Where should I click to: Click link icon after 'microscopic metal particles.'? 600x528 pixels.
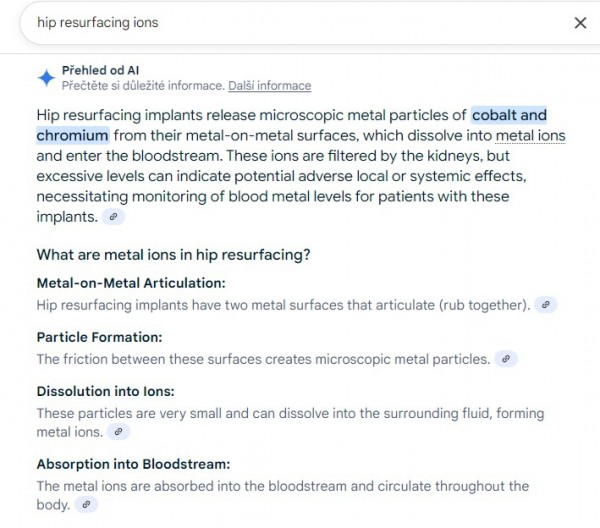pos(507,359)
